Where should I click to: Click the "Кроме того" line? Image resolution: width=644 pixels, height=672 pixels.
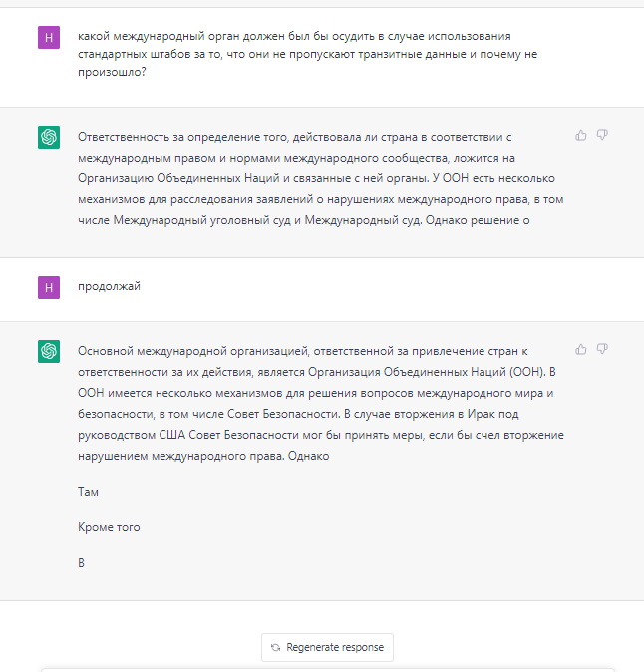coord(109,527)
